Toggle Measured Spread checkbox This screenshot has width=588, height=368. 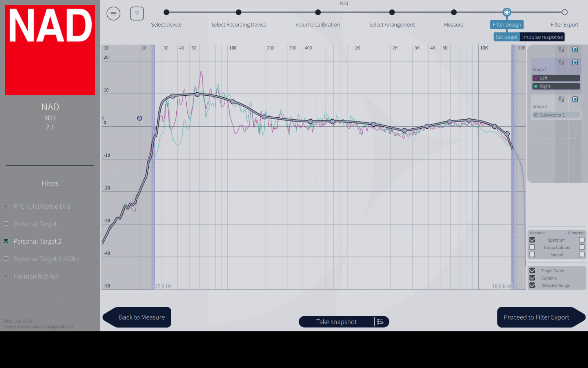tap(532, 255)
